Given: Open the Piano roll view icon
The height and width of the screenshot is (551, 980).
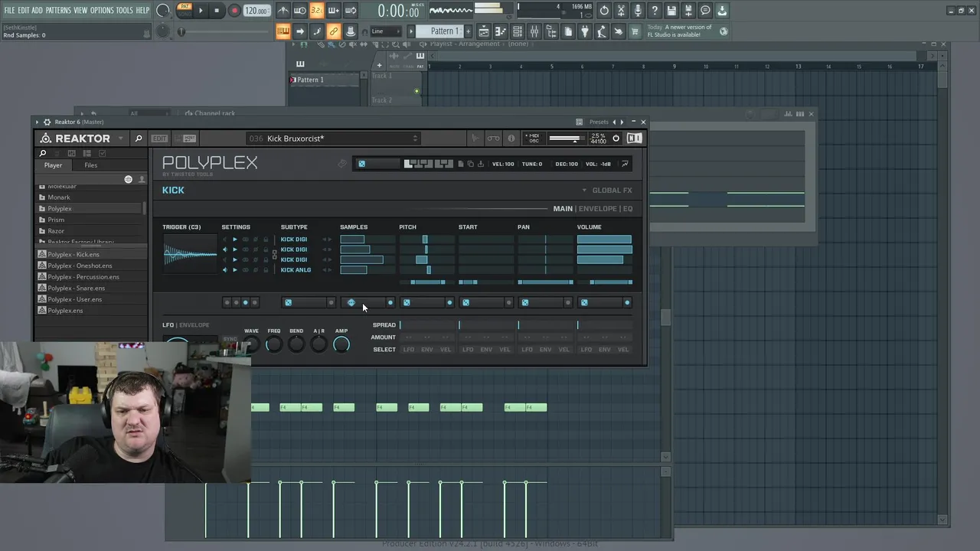Looking at the screenshot, I should pyautogui.click(x=501, y=31).
